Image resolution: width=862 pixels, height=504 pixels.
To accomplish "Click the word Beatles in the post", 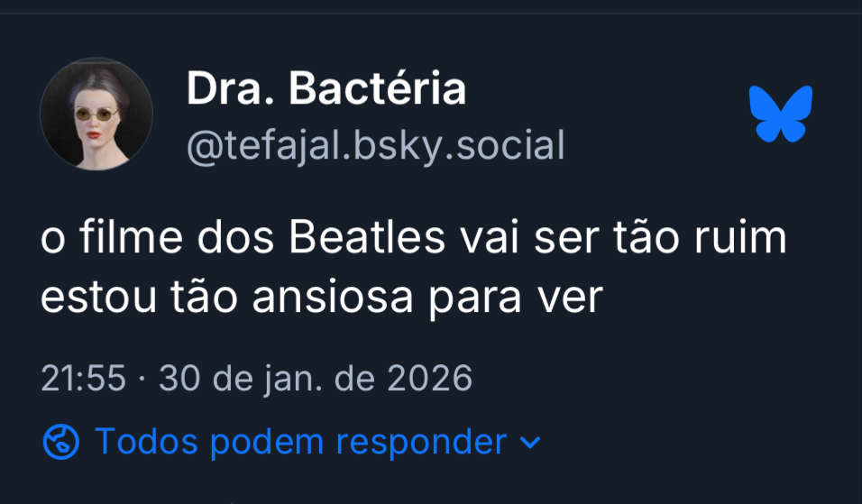I will 369,240.
